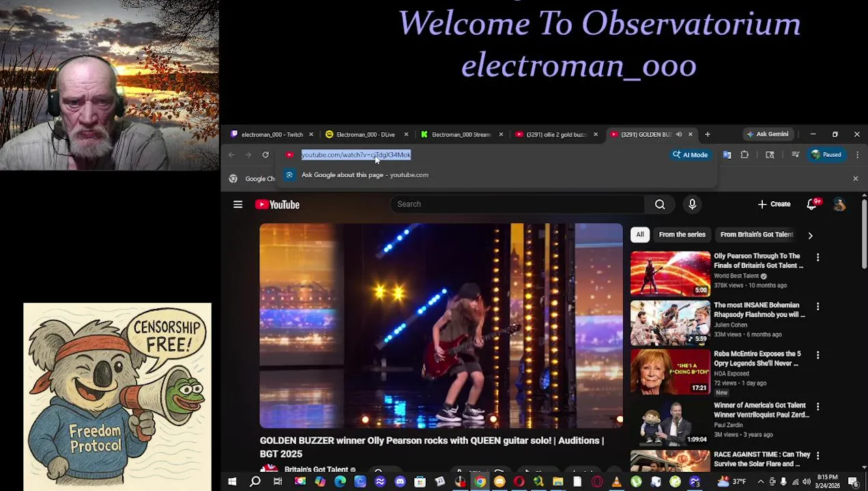Open Discord from taskbar
This screenshot has width=868, height=491.
click(x=400, y=481)
